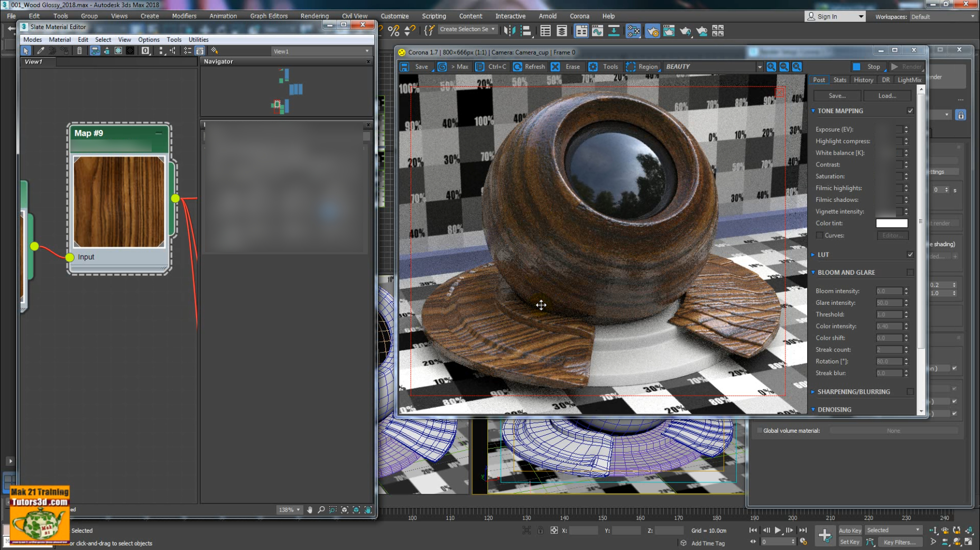Switch to the LightMix tab
The image size is (980, 550).
tap(909, 79)
